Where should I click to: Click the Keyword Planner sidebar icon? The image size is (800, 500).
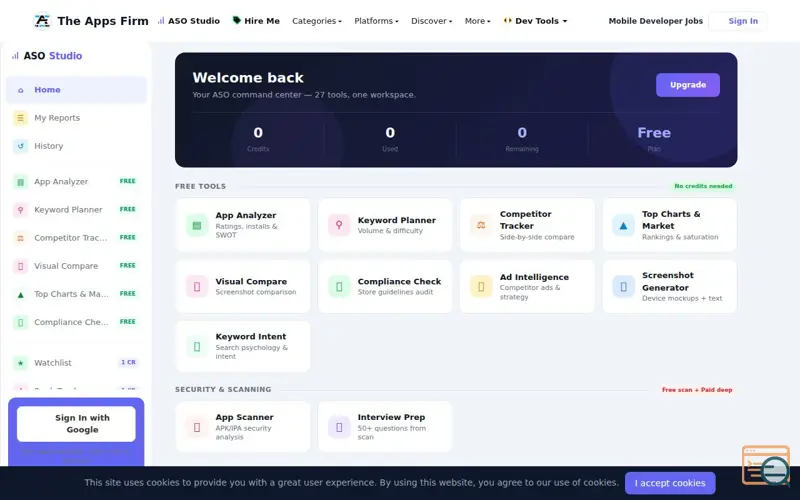coord(20,210)
